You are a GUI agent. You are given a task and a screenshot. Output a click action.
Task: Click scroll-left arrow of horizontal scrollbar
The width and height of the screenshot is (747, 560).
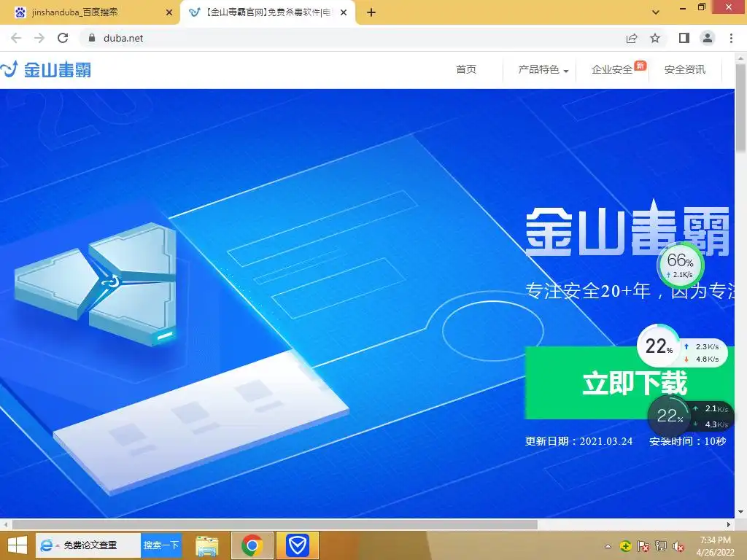click(5, 524)
